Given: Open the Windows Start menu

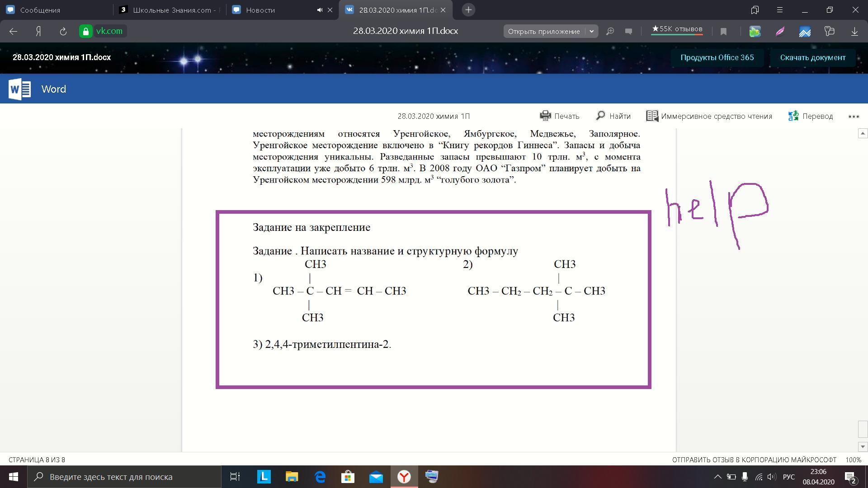Looking at the screenshot, I should pyautogui.click(x=13, y=477).
